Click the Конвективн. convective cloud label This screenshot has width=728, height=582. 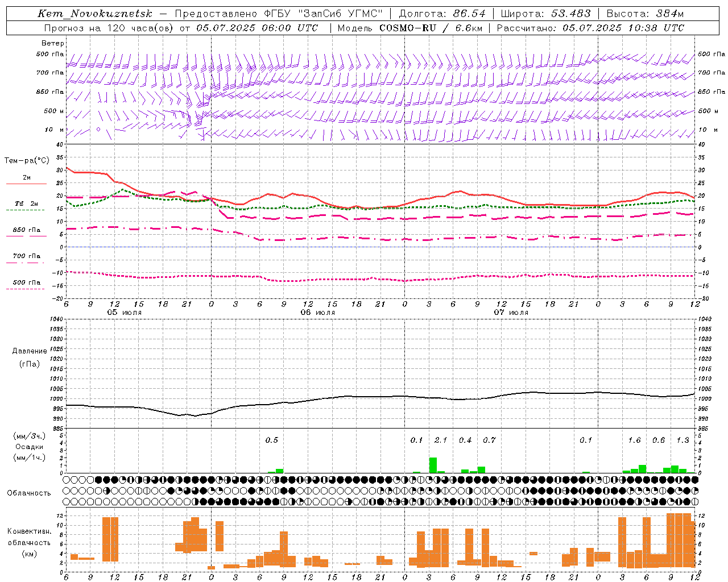click(30, 531)
